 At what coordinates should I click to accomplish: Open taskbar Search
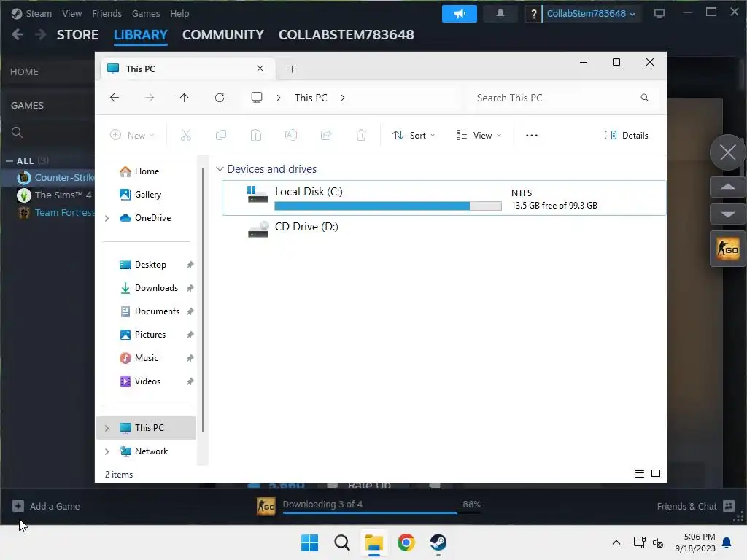click(x=342, y=542)
